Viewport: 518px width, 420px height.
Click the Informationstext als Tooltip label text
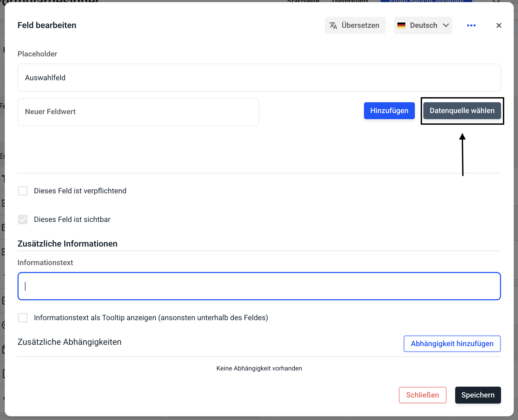(151, 318)
